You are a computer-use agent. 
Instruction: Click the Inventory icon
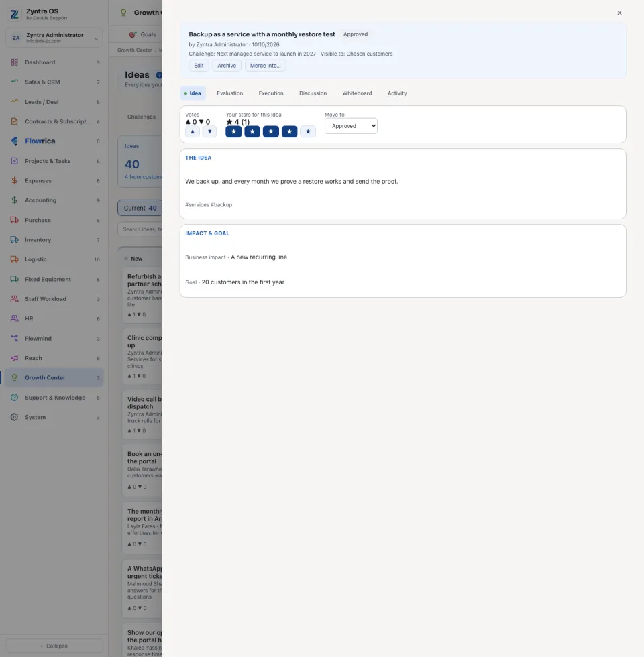[x=14, y=240]
